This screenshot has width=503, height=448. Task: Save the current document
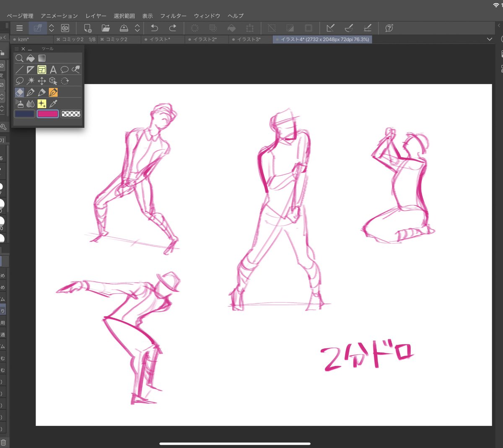pyautogui.click(x=124, y=28)
